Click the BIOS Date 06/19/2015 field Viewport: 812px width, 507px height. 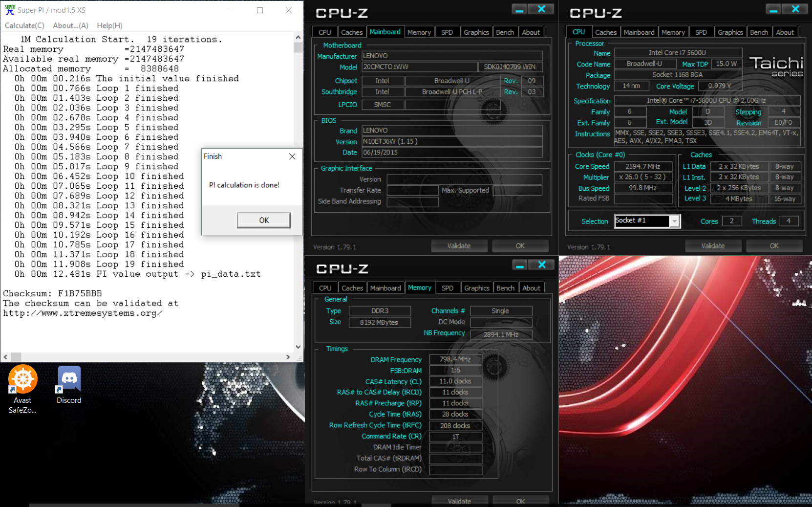pos(452,152)
